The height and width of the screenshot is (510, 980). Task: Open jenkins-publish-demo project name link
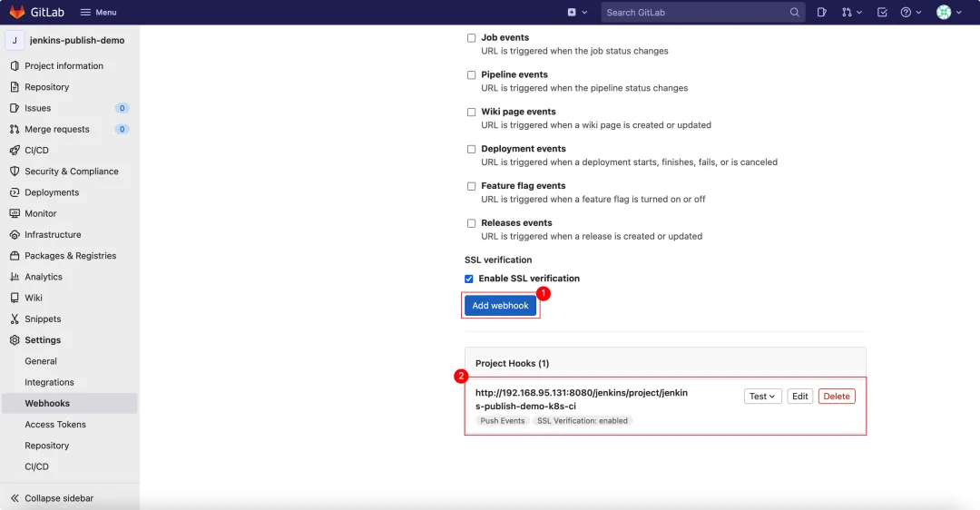(x=77, y=40)
